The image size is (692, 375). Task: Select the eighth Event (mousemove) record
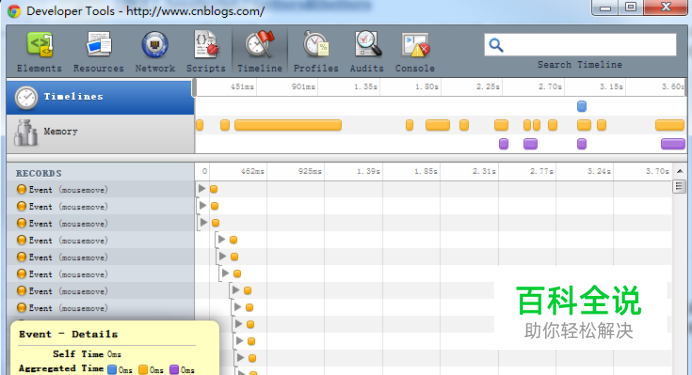pos(101,308)
